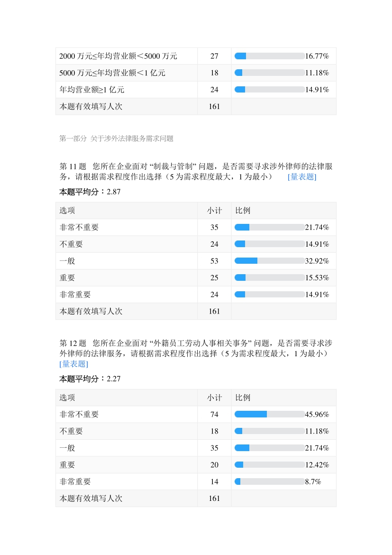Click the 8.7% progress bar
Image resolution: width=392 pixels, height=555 pixels.
click(x=269, y=481)
